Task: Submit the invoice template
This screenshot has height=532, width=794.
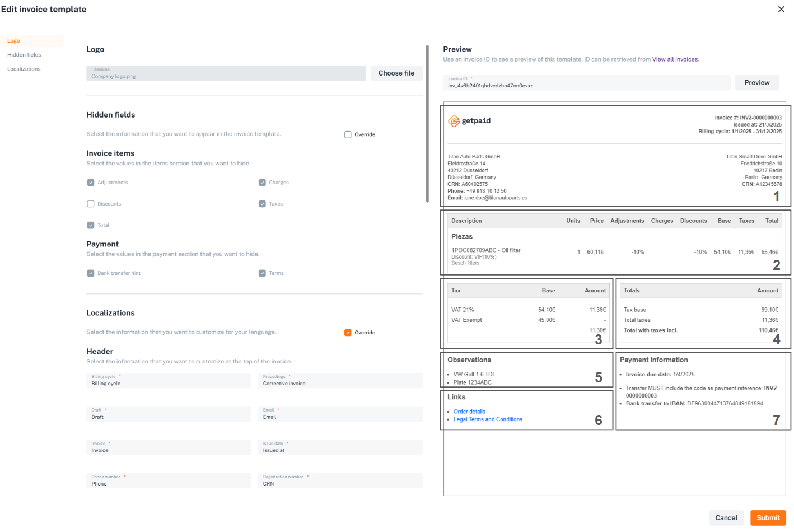Action: coord(768,518)
